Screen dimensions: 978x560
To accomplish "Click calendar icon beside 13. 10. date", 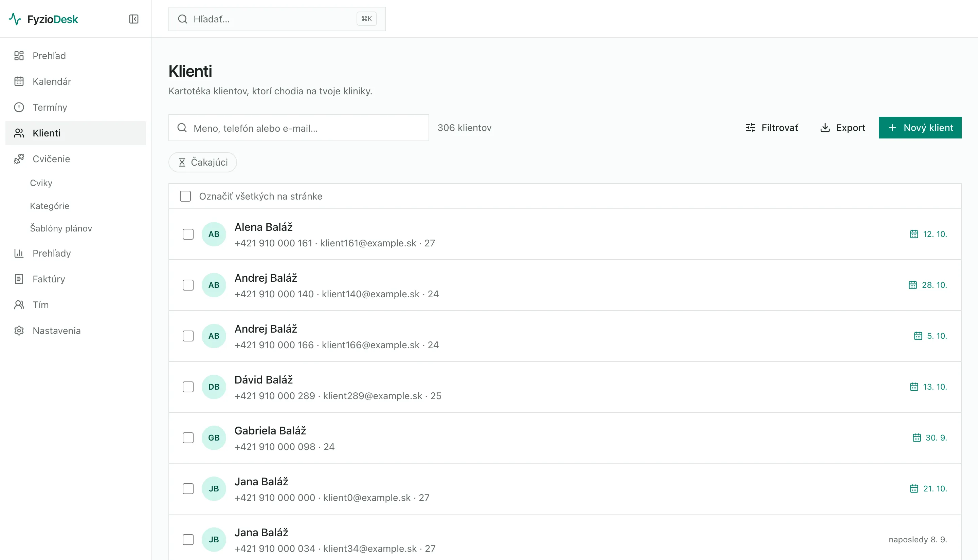I will (914, 387).
